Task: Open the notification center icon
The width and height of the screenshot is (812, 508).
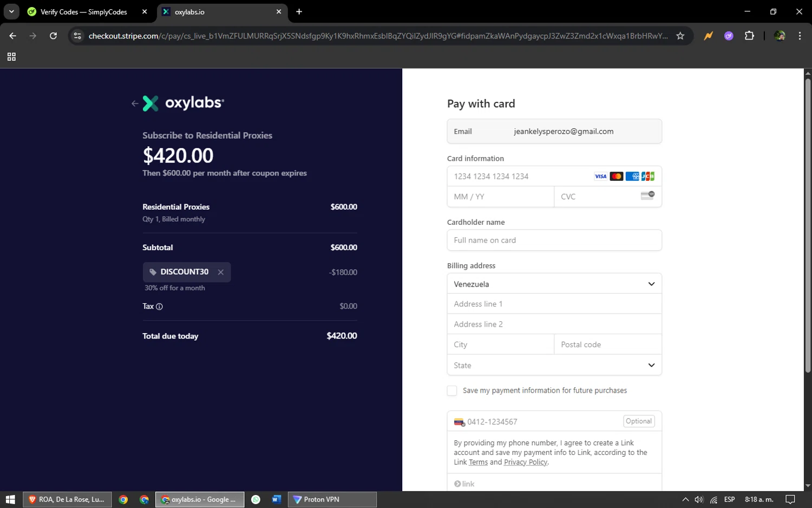Action: tap(790, 499)
